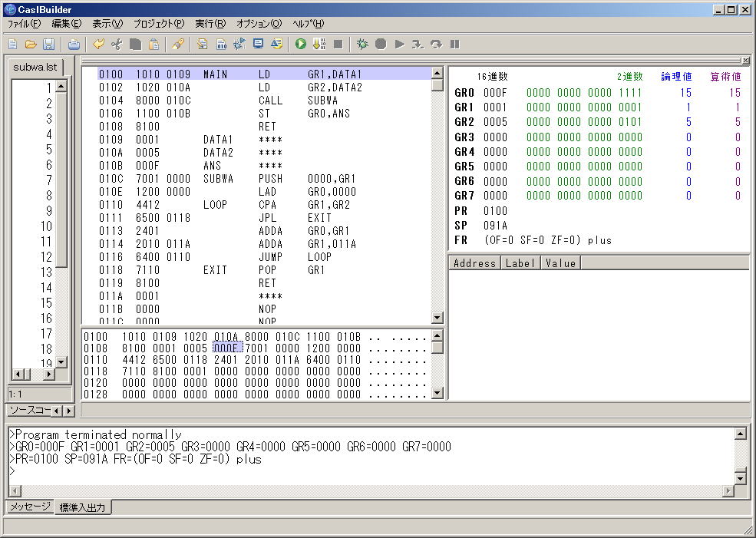756x538 pixels.
Task: Open the 実行(R) menu
Action: pyautogui.click(x=210, y=24)
